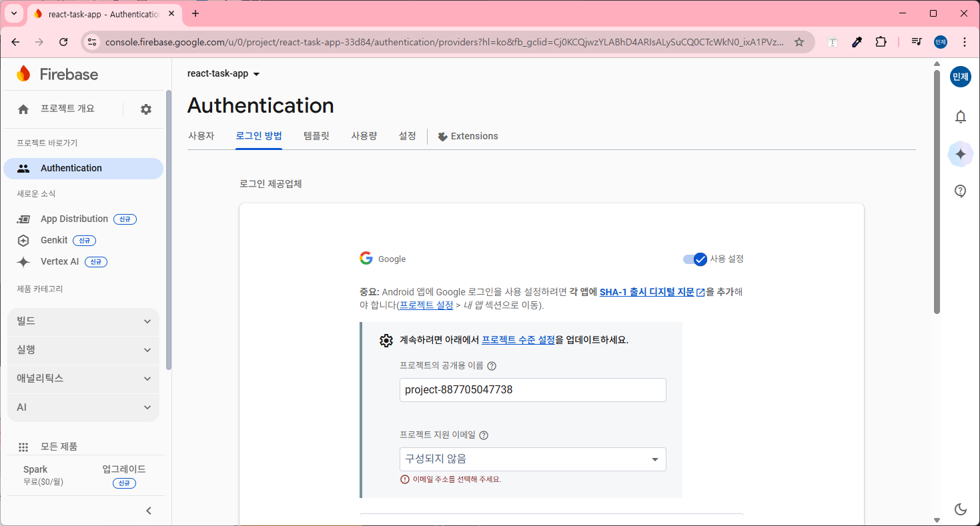Click the main page vertical scrollbar
Screen dimensions: 980x526
(937, 192)
